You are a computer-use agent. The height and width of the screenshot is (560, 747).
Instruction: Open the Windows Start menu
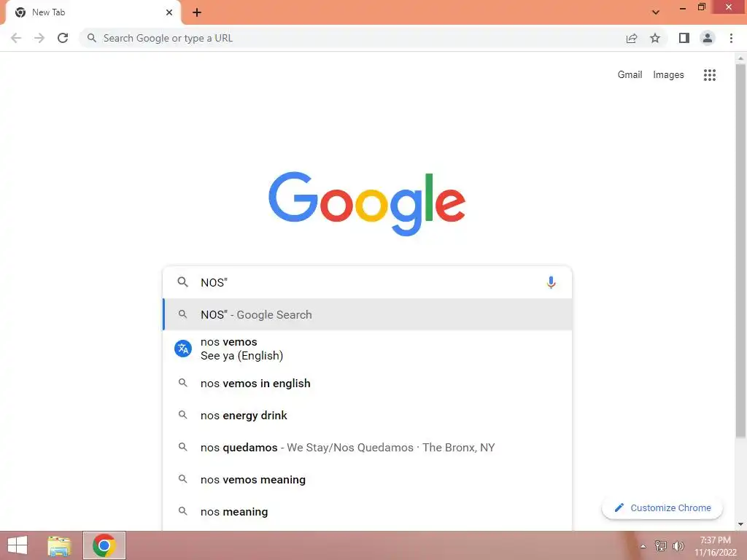point(18,545)
